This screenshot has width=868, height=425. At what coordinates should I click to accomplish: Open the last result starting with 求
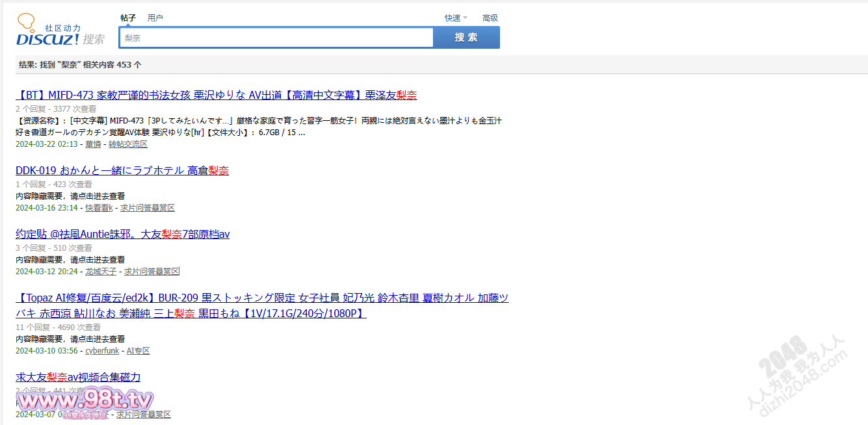78,378
